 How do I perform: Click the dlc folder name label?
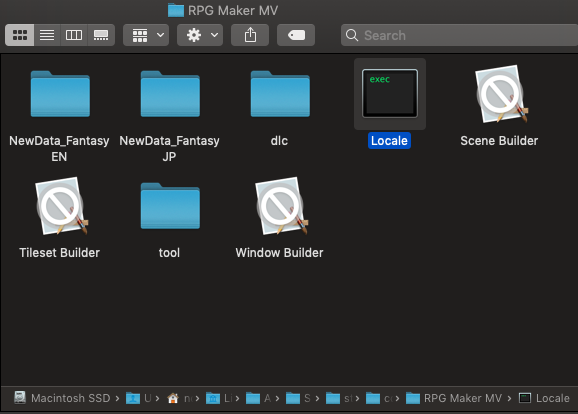[279, 140]
